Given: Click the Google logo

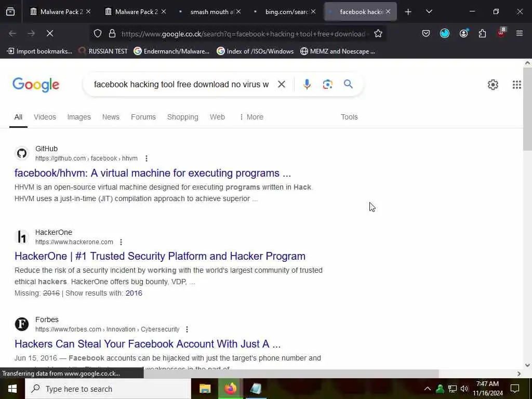Looking at the screenshot, I should click(36, 85).
